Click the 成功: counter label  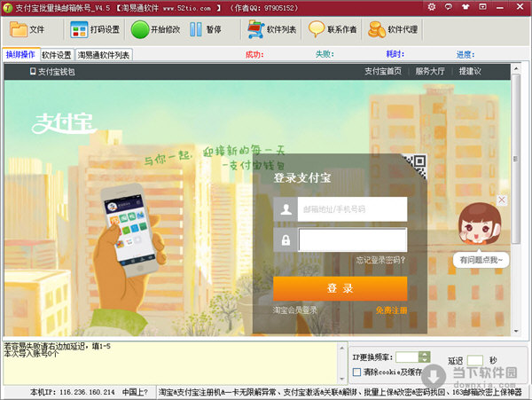254,54
